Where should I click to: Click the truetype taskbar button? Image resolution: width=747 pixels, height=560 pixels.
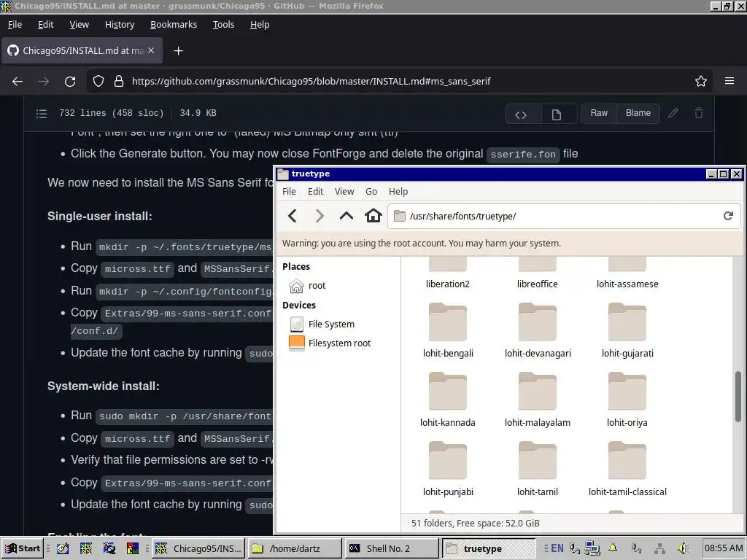coord(489,548)
